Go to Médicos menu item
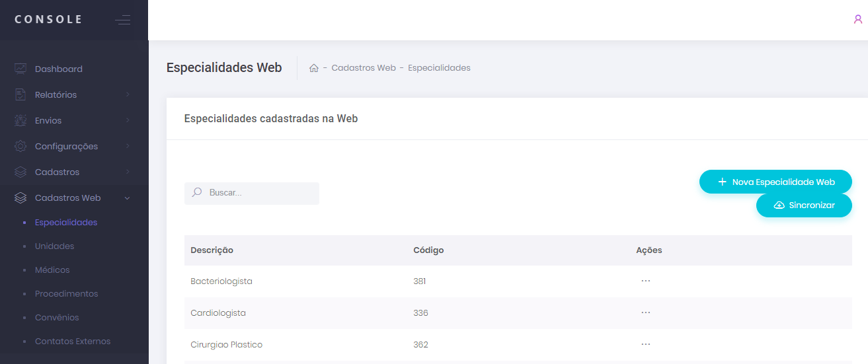Screen dimensions: 868x364 pyautogui.click(x=52, y=270)
